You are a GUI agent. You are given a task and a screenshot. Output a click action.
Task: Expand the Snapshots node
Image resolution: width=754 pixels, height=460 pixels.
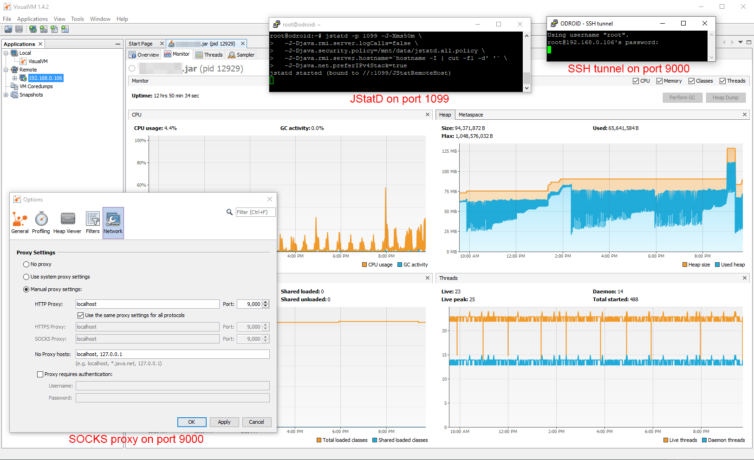tap(6, 95)
